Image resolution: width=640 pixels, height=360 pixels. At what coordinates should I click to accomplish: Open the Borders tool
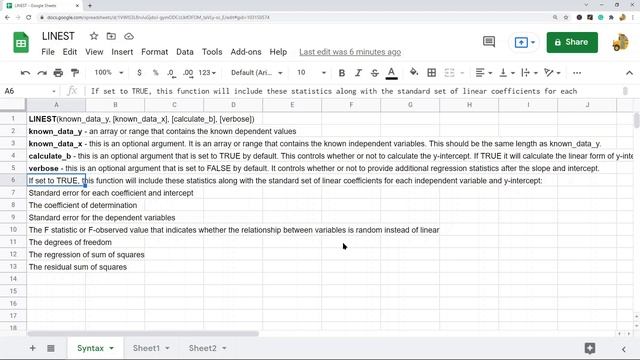click(431, 73)
